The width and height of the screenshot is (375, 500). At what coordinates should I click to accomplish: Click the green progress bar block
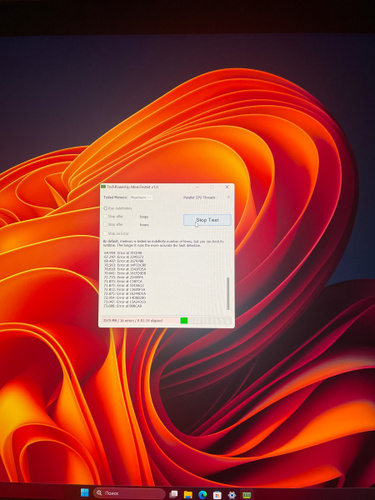tap(184, 320)
